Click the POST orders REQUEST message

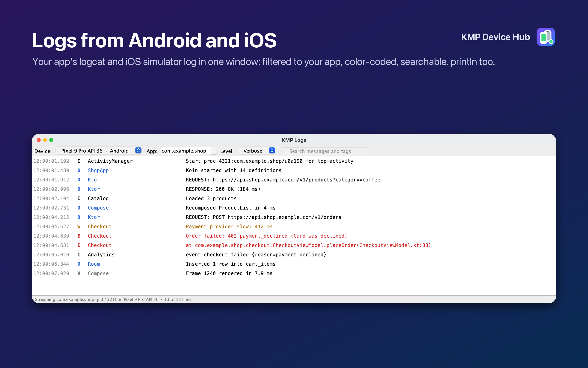click(264, 217)
